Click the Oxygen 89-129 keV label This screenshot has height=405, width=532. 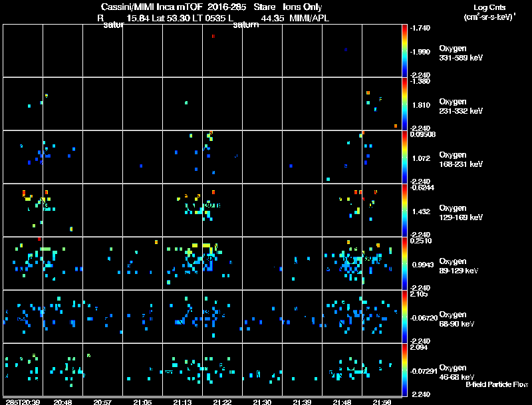click(x=459, y=266)
